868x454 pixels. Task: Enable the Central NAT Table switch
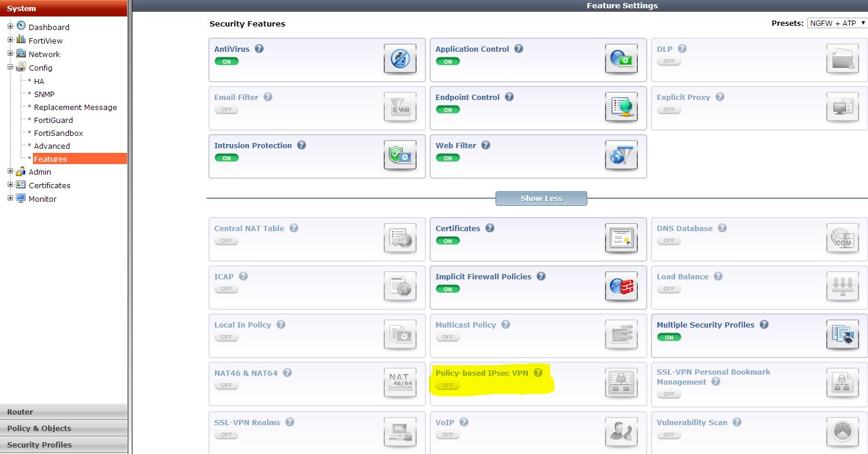(x=227, y=241)
